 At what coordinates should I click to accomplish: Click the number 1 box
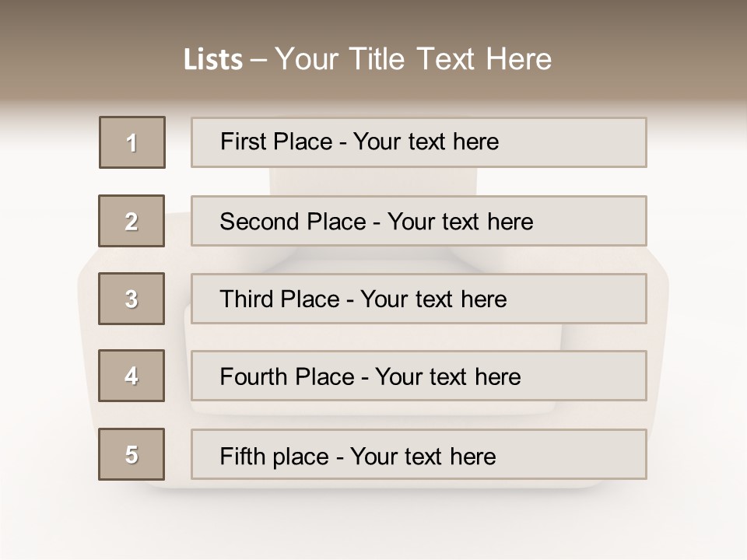(132, 142)
